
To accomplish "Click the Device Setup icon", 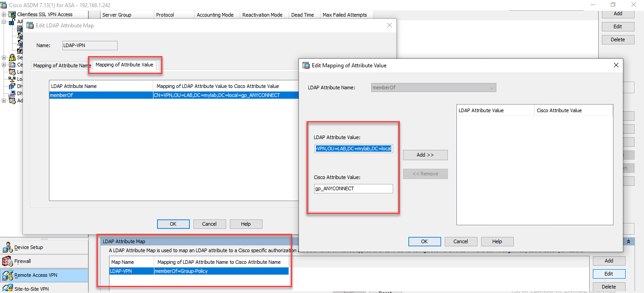I will pos(8,247).
